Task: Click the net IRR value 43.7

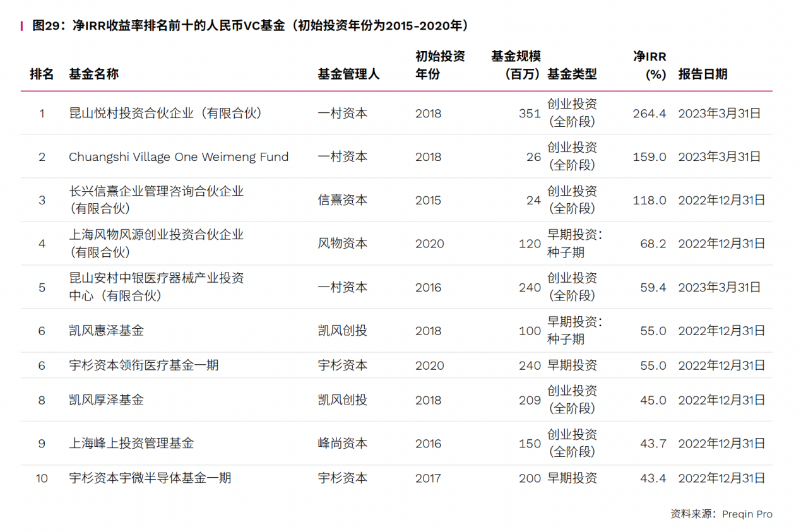Action: (x=653, y=444)
